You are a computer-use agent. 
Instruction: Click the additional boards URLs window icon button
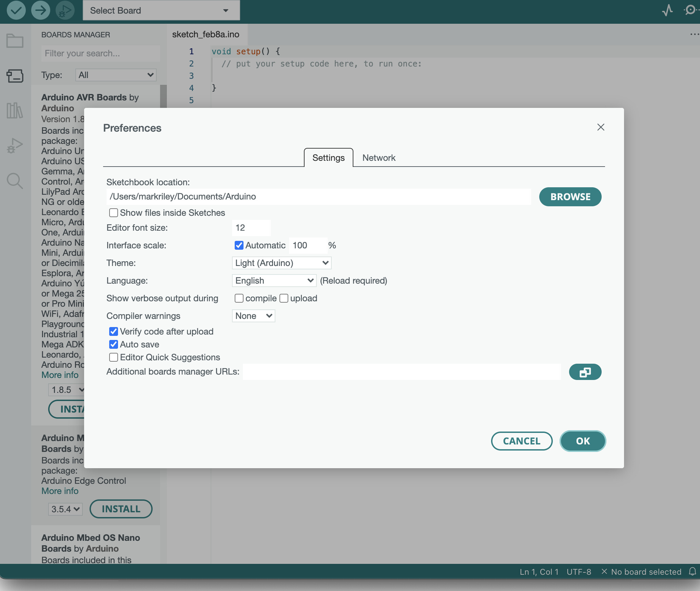tap(585, 372)
